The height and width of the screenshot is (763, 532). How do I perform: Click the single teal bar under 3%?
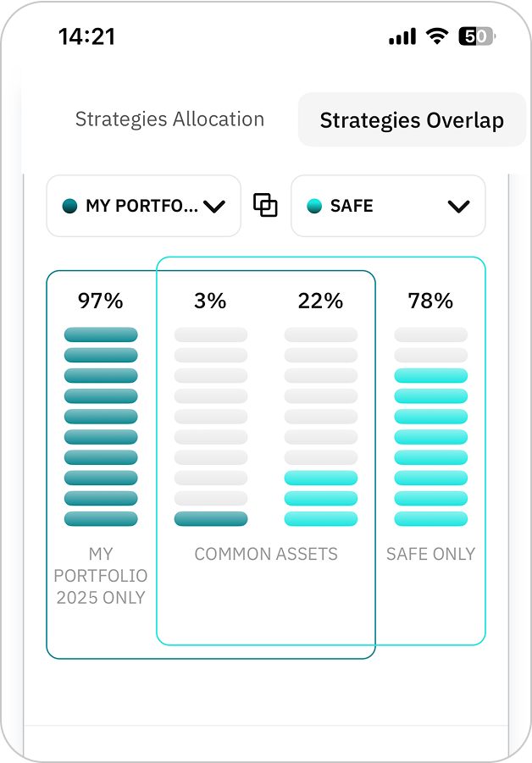coord(211,518)
